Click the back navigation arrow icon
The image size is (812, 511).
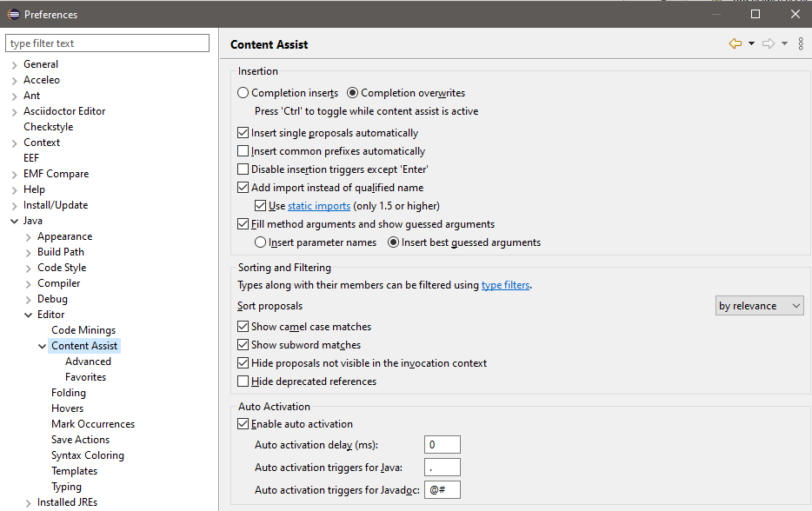pos(735,44)
